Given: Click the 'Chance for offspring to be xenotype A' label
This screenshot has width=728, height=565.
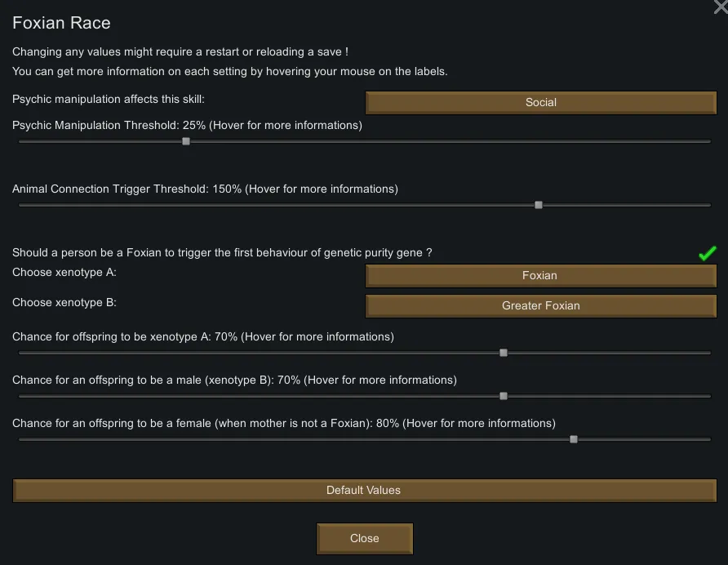Looking at the screenshot, I should click(202, 337).
